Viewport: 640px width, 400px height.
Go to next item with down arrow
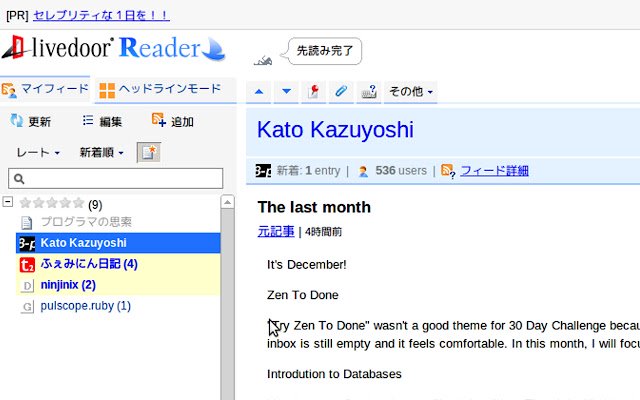click(286, 91)
